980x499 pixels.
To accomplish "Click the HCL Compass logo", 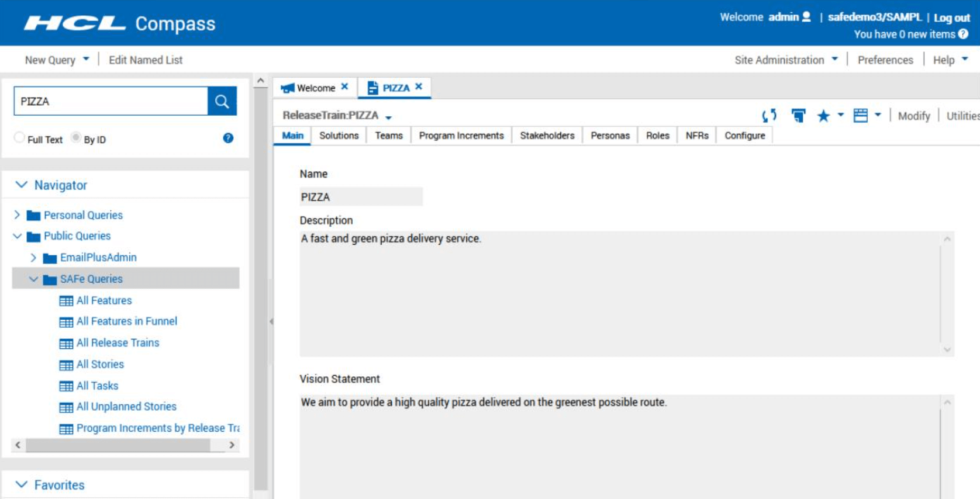I will pos(120,23).
